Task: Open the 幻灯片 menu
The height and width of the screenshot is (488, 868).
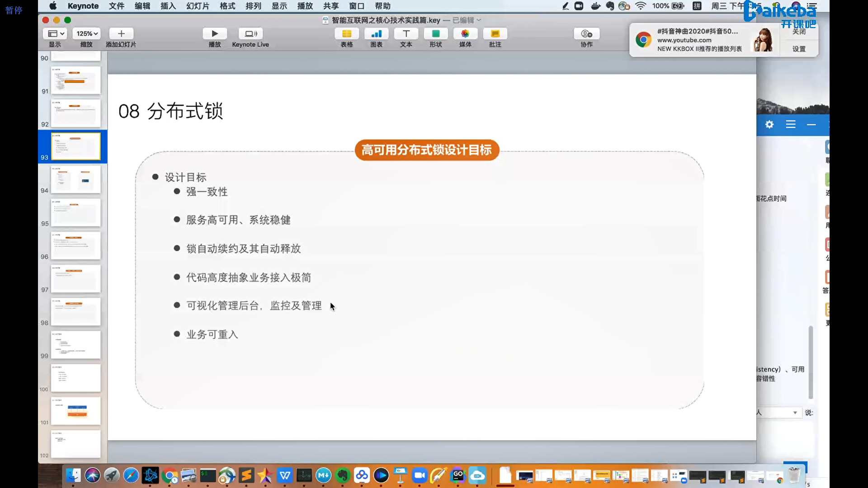Action: tap(198, 6)
